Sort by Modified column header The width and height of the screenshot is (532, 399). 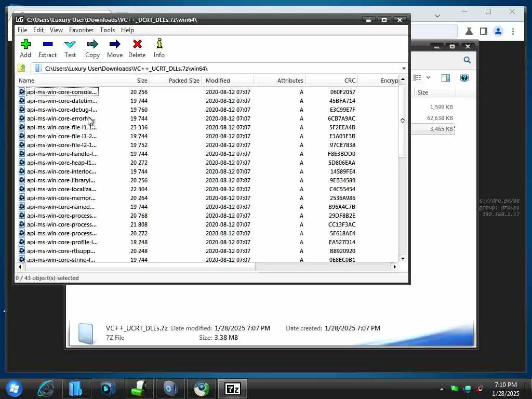tap(228, 81)
